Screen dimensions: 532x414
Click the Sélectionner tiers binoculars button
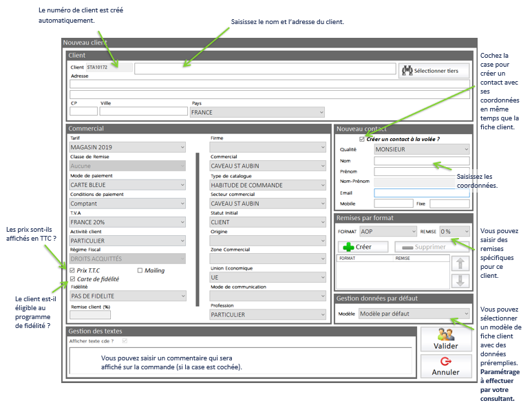[434, 70]
